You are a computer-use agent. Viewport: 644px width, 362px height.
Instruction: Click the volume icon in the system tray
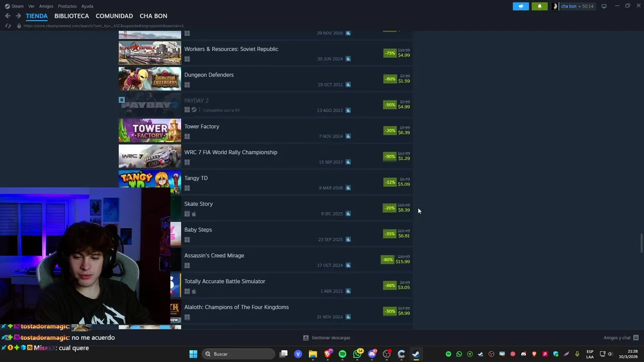coord(610,354)
